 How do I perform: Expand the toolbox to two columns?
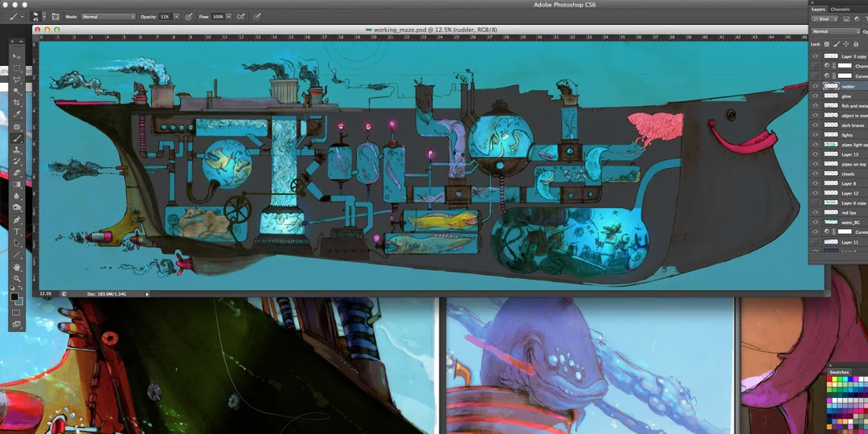coord(20,42)
